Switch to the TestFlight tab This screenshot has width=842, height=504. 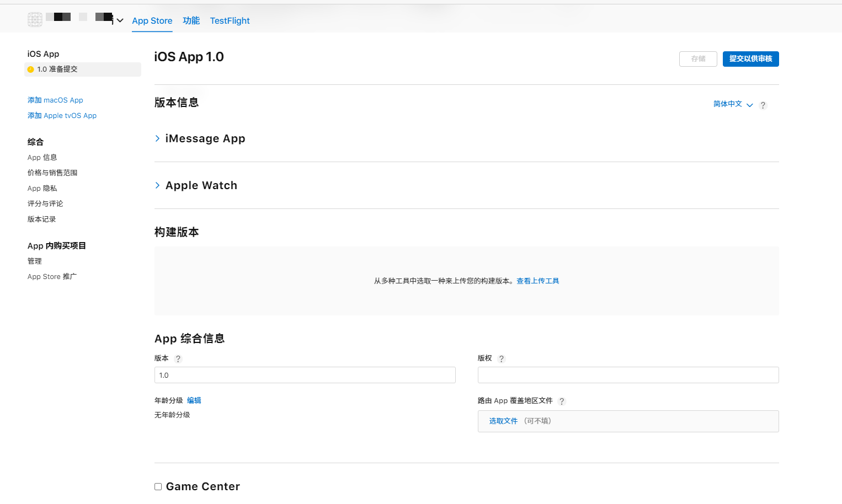tap(230, 21)
